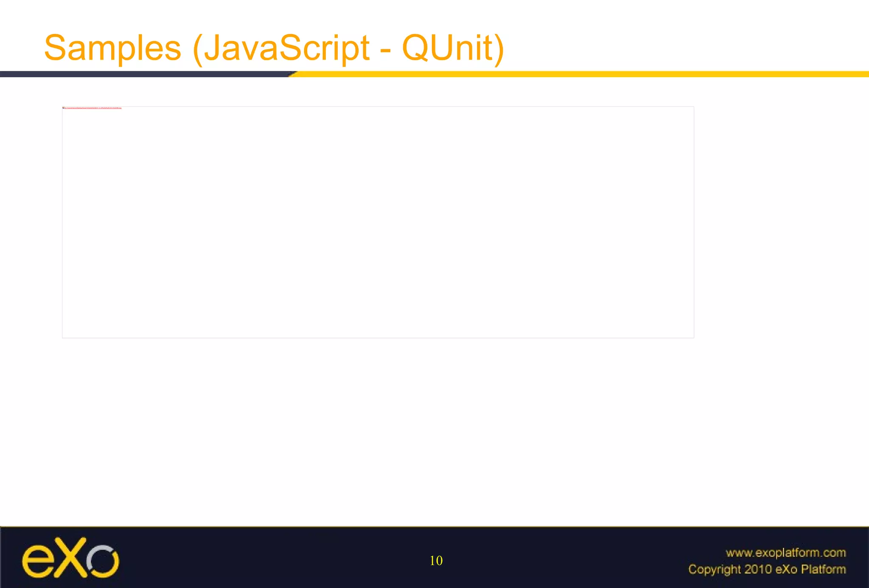Click the slanted junction between divider bars
869x588 pixels.
pyautogui.click(x=293, y=74)
